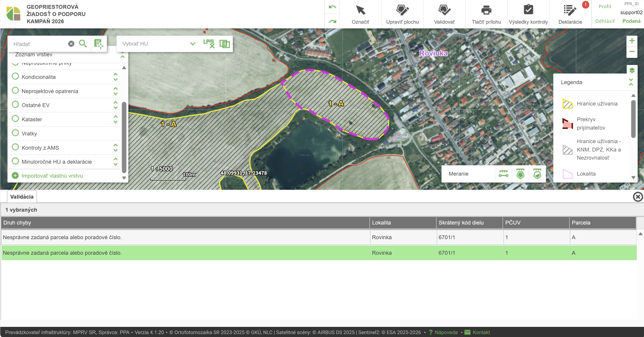Click Tlačiť prílohu printer icon
644x337 pixels.
pos(486,10)
